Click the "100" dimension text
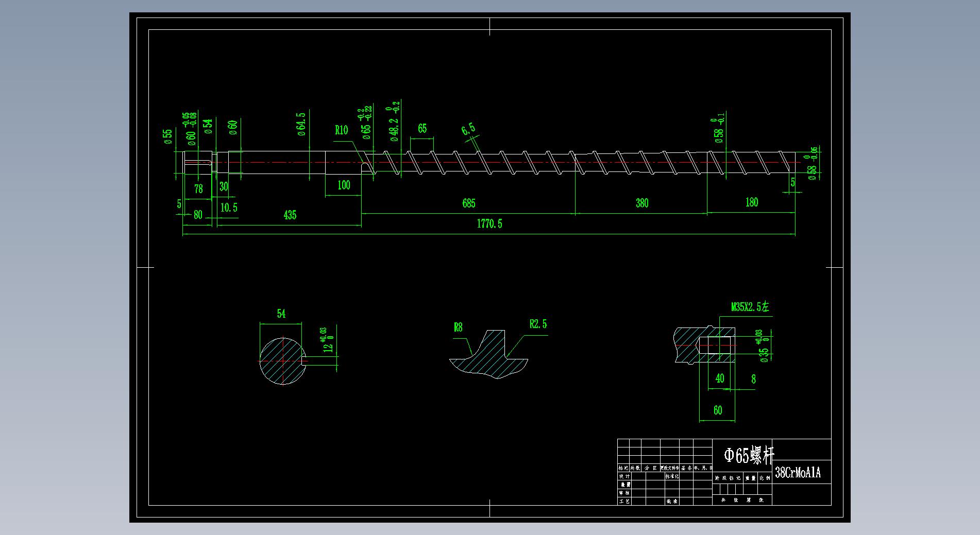980x535 pixels. [x=344, y=185]
